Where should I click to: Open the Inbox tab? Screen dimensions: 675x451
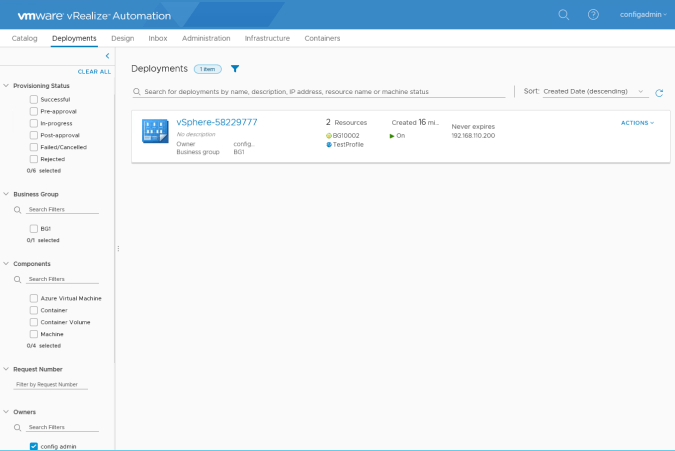(158, 38)
